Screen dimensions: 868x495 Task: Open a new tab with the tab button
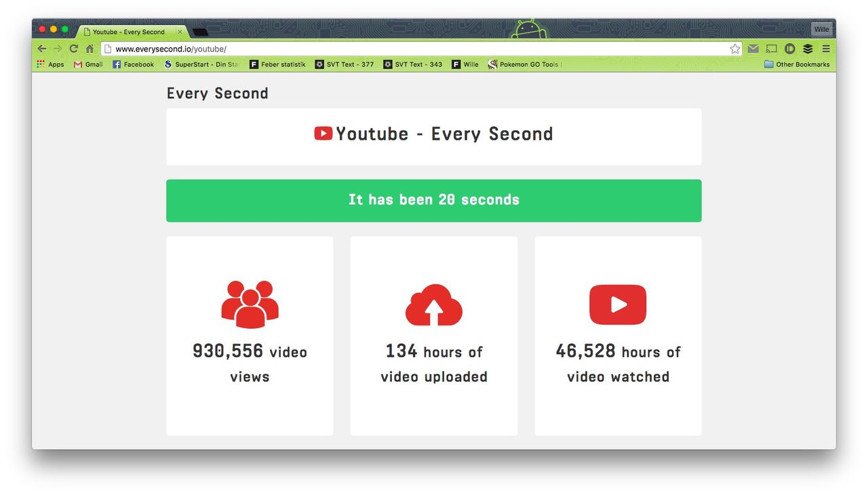[x=200, y=32]
